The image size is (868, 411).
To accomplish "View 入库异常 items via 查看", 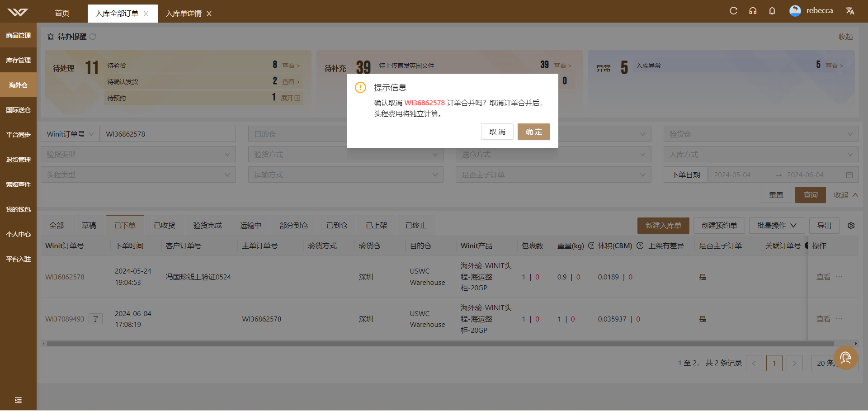I will pyautogui.click(x=834, y=66).
